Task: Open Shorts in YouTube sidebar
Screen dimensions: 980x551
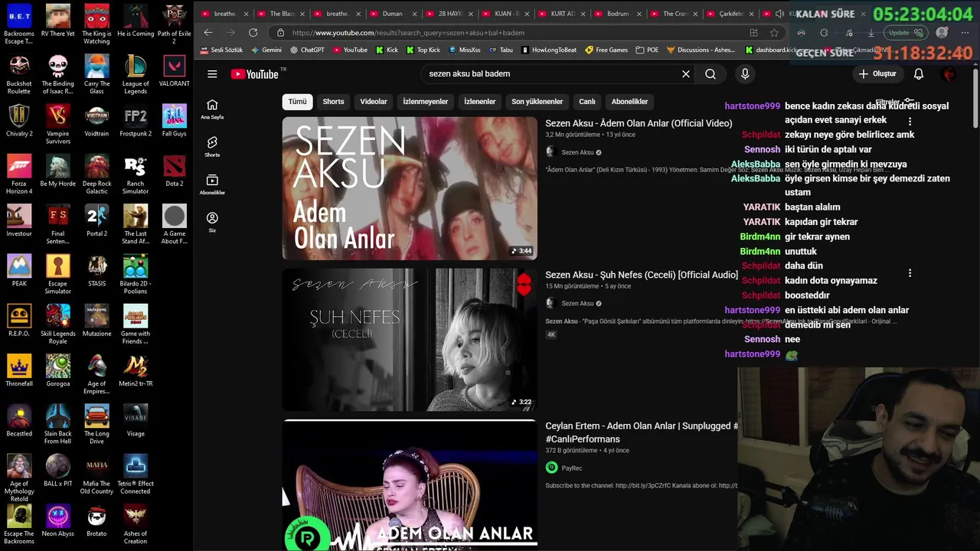Action: (x=212, y=147)
